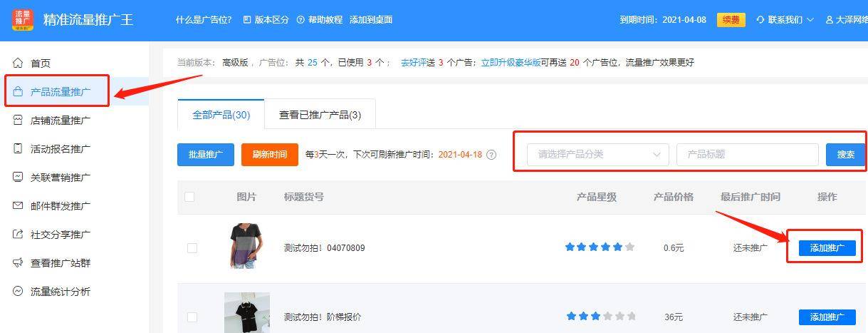Click the 流量推广 app logo icon
Screen dimensions: 868x333
click(x=23, y=19)
